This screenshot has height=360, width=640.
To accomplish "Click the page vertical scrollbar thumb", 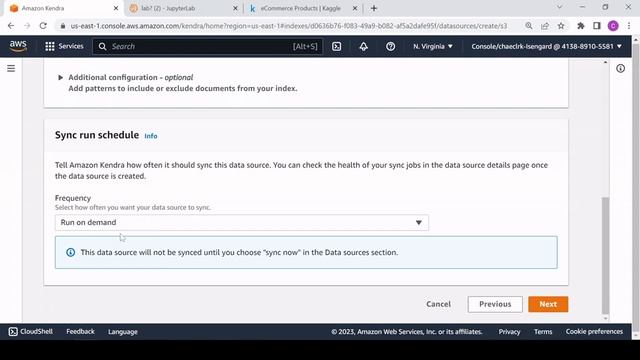I will pos(605,255).
